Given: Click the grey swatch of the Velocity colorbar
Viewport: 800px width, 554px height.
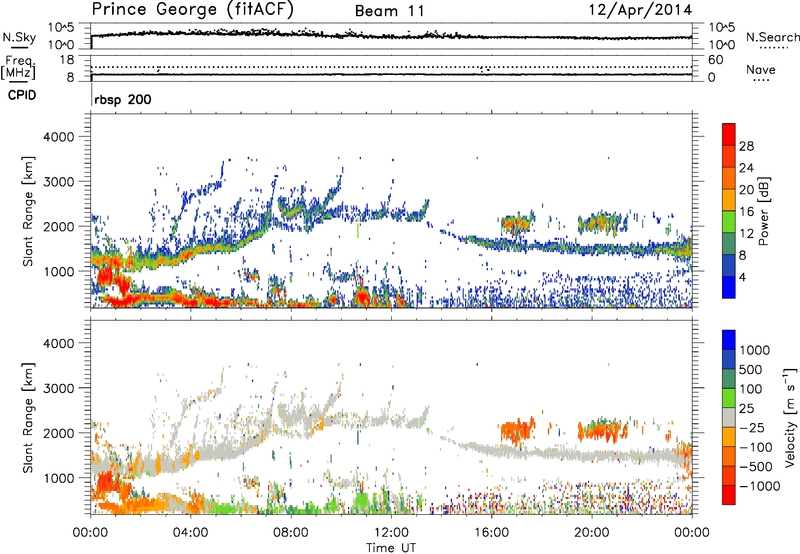Looking at the screenshot, I should (x=729, y=417).
